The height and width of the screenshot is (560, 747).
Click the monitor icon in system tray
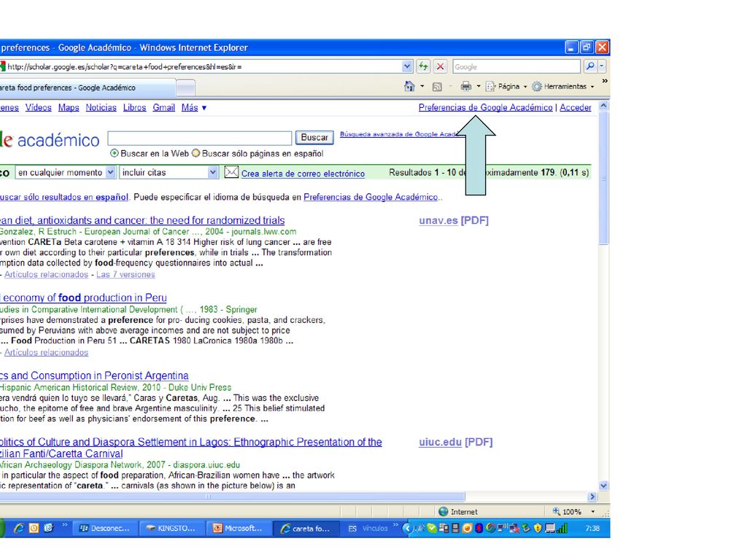[x=550, y=528]
